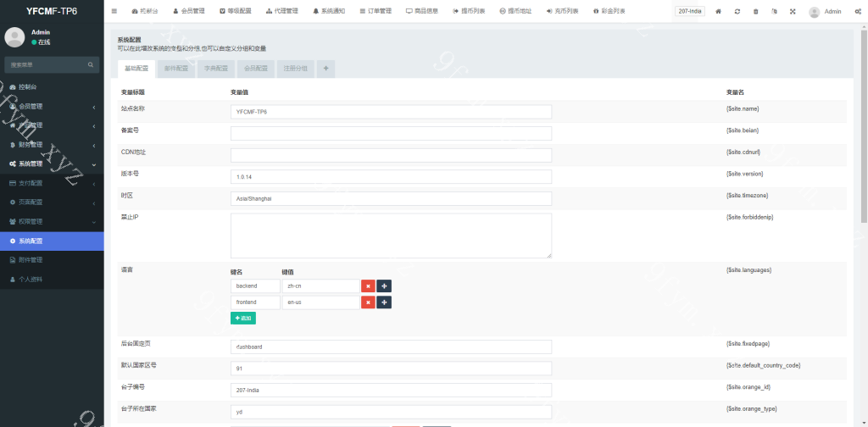Click the plus tab to add a config
Viewport: 868px width, 427px height.
pos(325,69)
